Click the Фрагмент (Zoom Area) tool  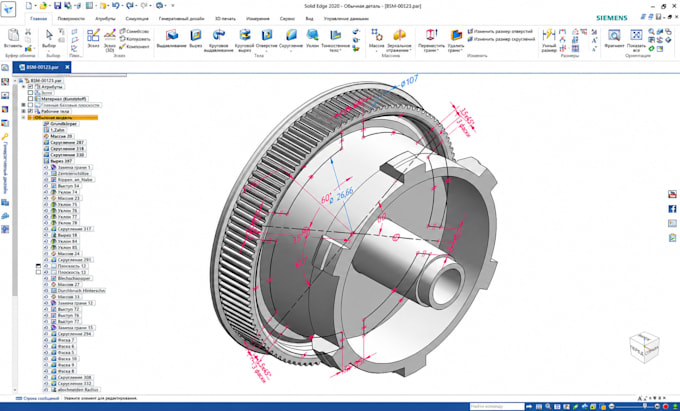click(614, 38)
